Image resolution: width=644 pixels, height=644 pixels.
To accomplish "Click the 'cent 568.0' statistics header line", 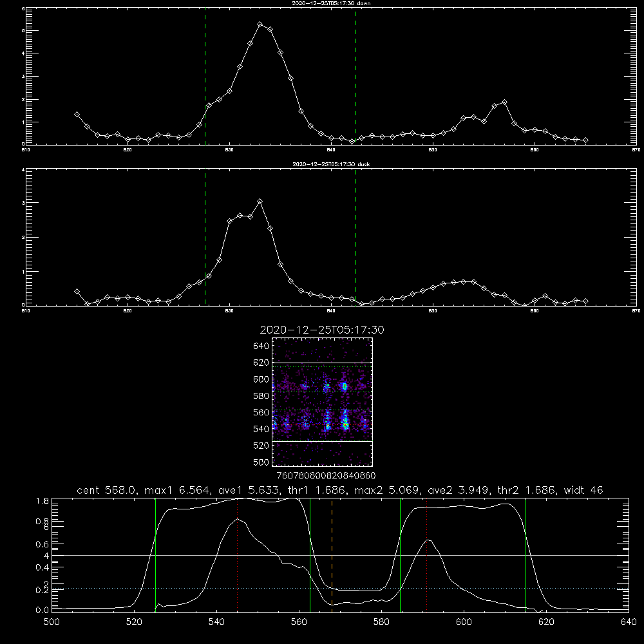I will click(x=339, y=490).
